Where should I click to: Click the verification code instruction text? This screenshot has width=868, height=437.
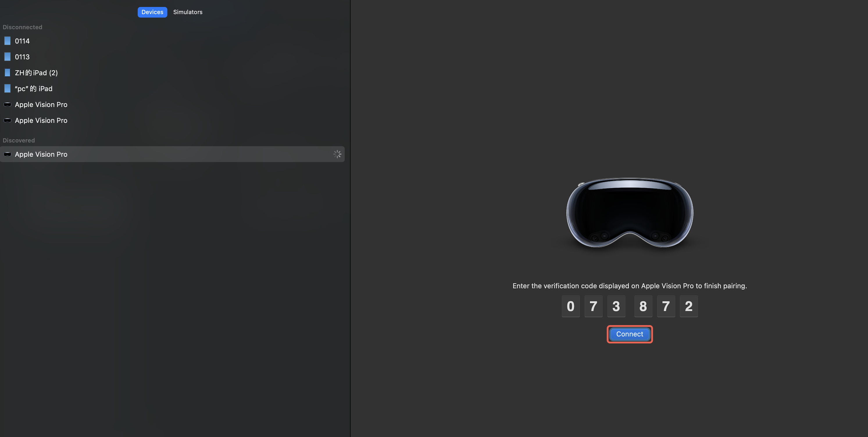629,286
